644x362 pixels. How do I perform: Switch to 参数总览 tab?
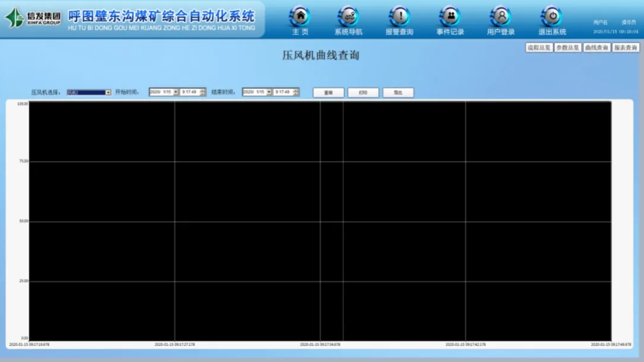(568, 48)
